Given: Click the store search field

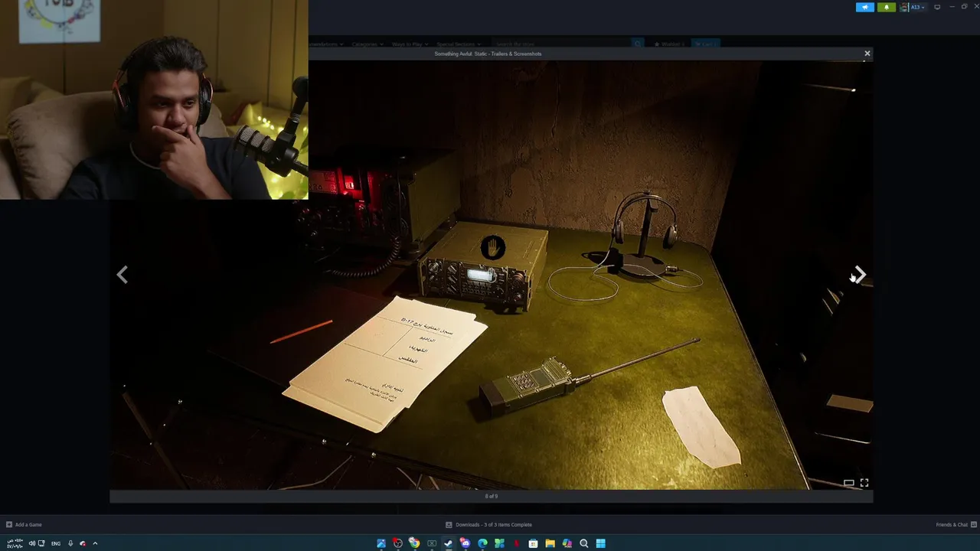Looking at the screenshot, I should tap(563, 44).
